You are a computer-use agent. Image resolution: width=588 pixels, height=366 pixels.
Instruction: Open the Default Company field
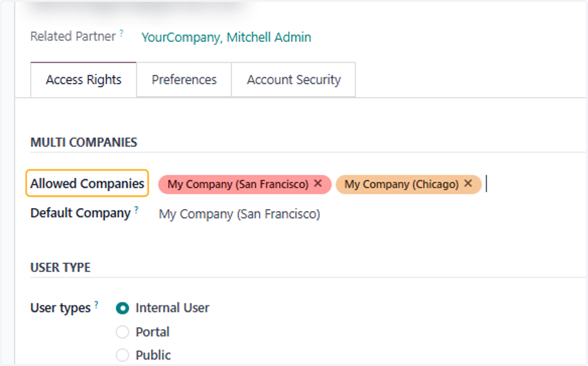(239, 214)
